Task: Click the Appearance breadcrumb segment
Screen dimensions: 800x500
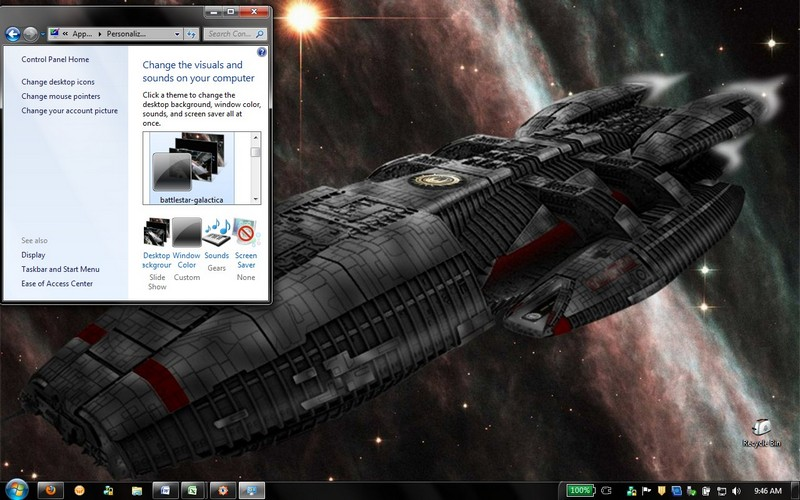Action: point(82,34)
